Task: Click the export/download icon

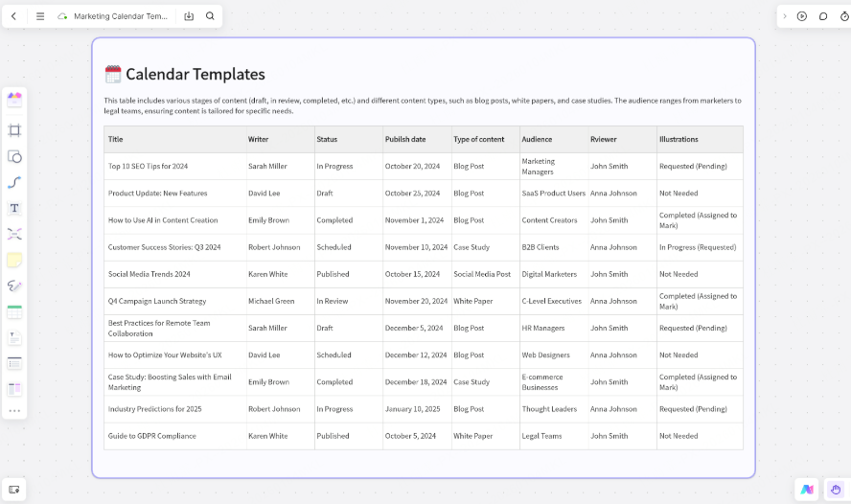Action: [x=189, y=16]
